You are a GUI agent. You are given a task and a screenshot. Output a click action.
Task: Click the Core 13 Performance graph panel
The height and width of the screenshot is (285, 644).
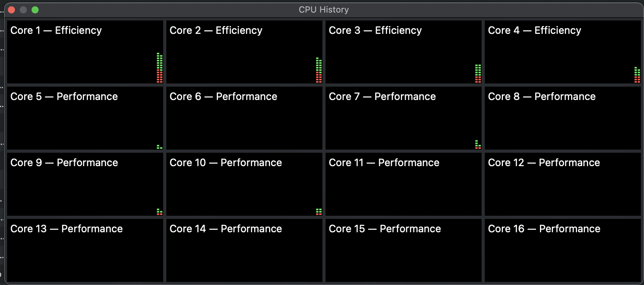click(85, 250)
